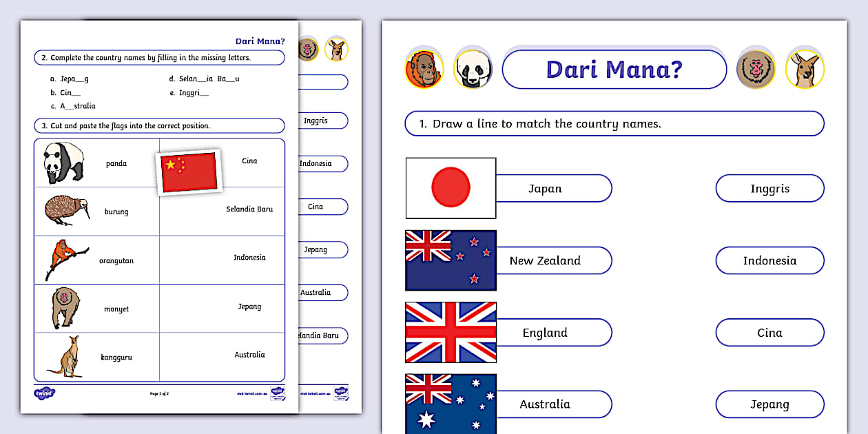Click the China flag sticker in the table

(x=189, y=172)
